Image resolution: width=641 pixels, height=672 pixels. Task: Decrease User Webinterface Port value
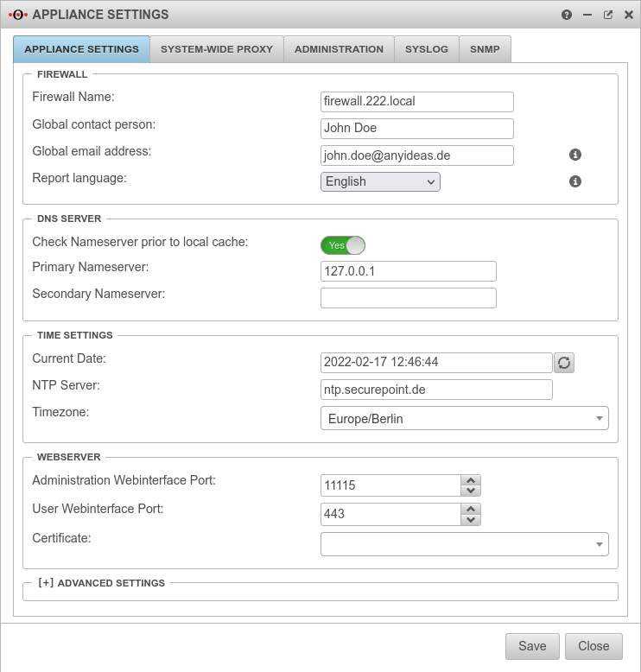click(471, 519)
